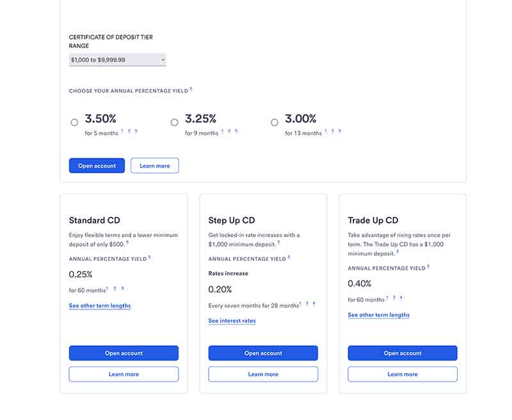The image size is (512, 420).
Task: Open footnote after Choose Your Annual Percentage Yield
Action: [x=191, y=89]
